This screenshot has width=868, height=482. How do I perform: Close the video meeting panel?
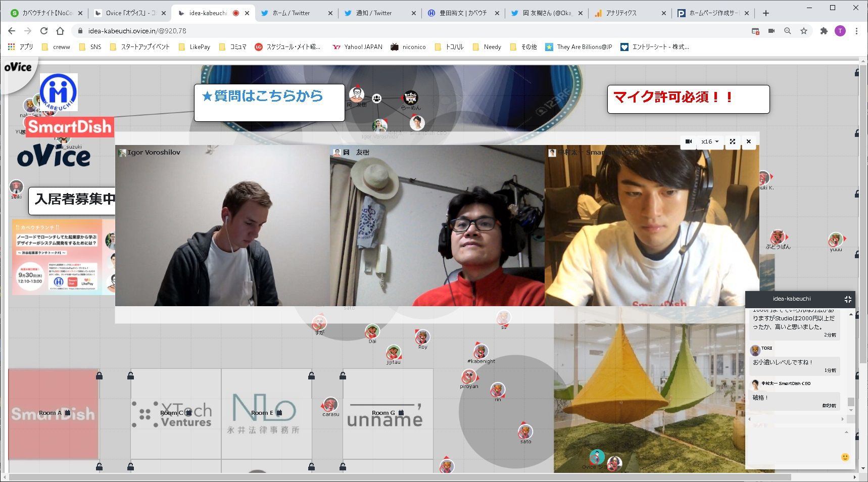(x=749, y=141)
